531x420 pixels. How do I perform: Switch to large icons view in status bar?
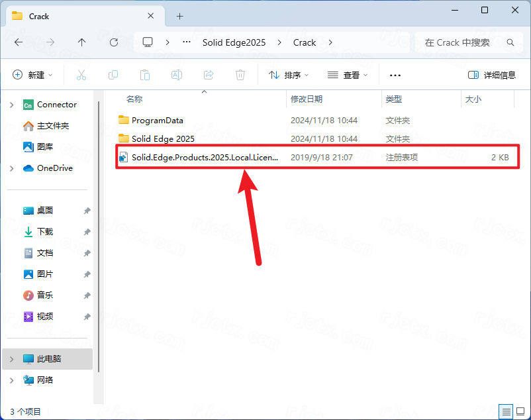click(520, 411)
